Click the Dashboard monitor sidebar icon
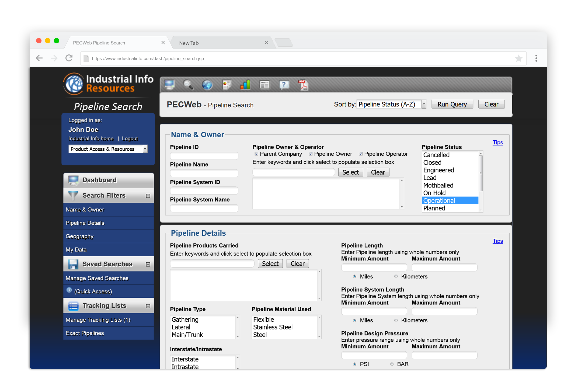The image size is (578, 392). coord(73,180)
